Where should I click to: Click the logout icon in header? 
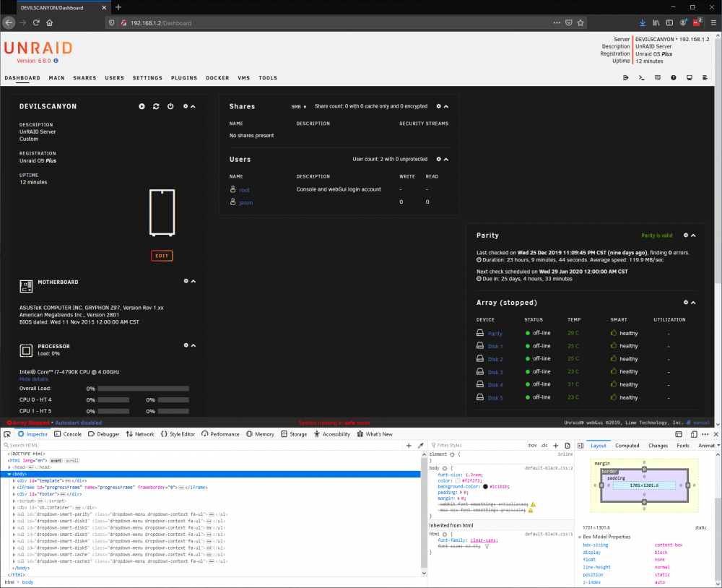(x=625, y=78)
